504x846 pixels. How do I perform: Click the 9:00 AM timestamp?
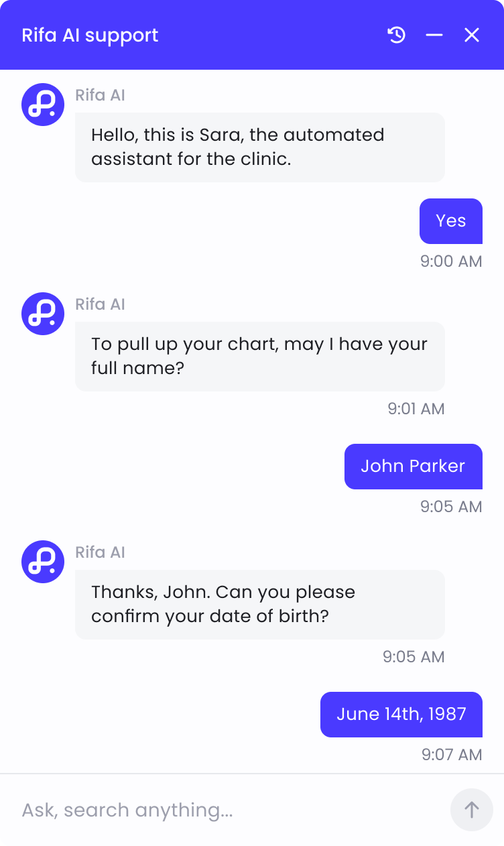(x=452, y=261)
